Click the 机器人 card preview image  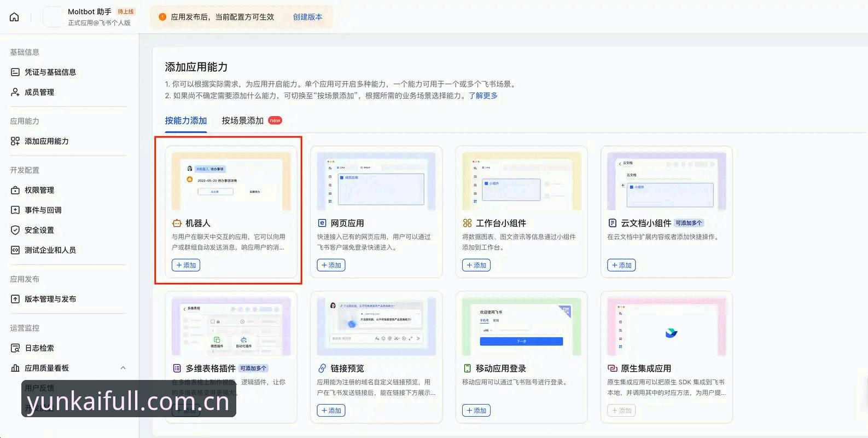[231, 182]
